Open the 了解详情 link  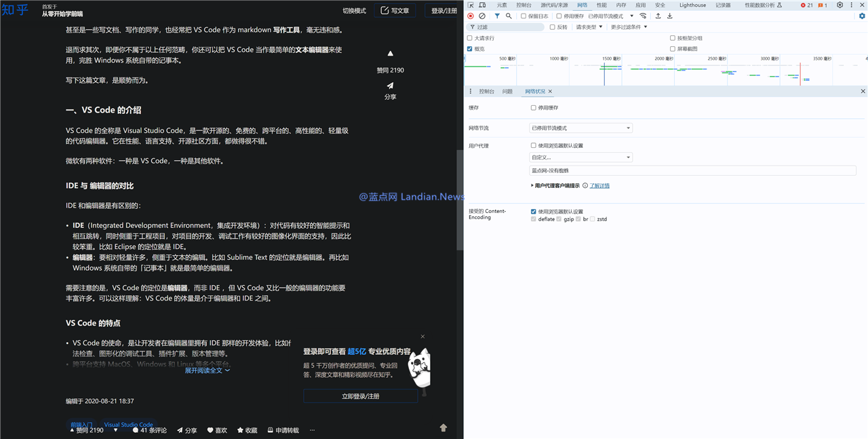pos(599,185)
